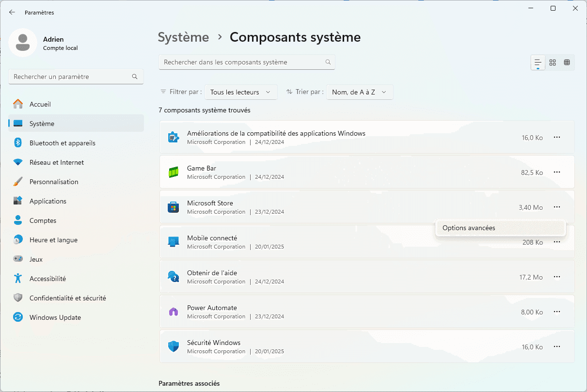
Task: Click the Jeux gamepad icon
Action: (18, 259)
